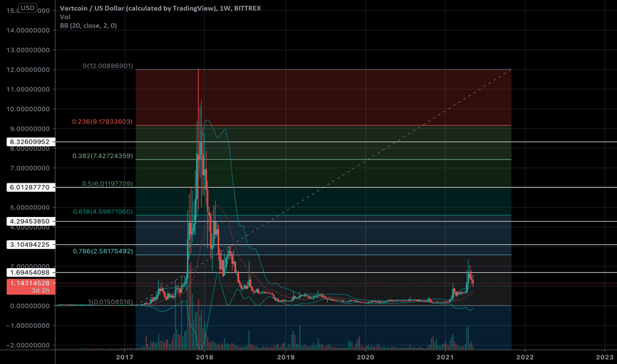Click the 14.00000000 price axis label
The image size is (617, 364).
(x=28, y=30)
